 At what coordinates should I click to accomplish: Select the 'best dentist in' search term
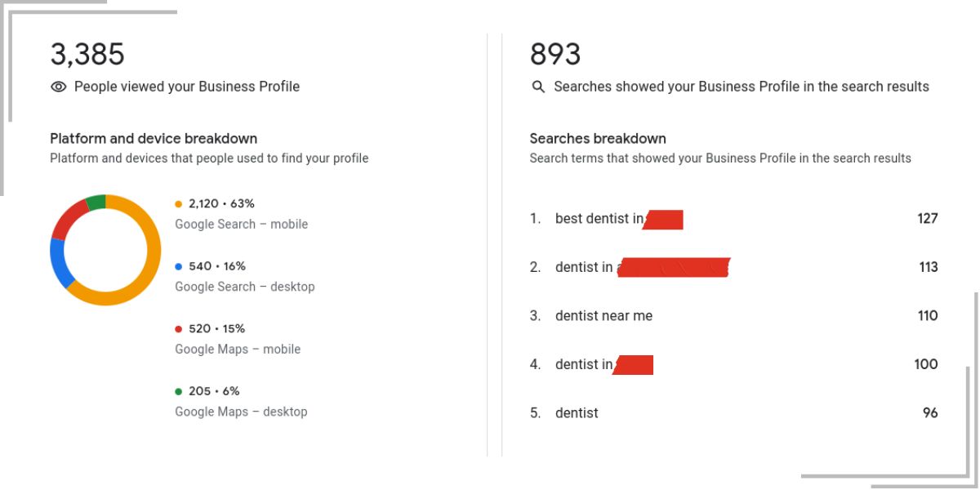click(599, 219)
